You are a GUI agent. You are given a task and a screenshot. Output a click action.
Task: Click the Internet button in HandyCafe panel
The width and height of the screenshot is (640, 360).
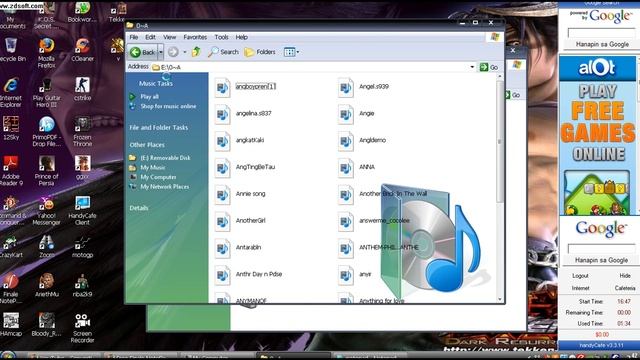(580, 288)
